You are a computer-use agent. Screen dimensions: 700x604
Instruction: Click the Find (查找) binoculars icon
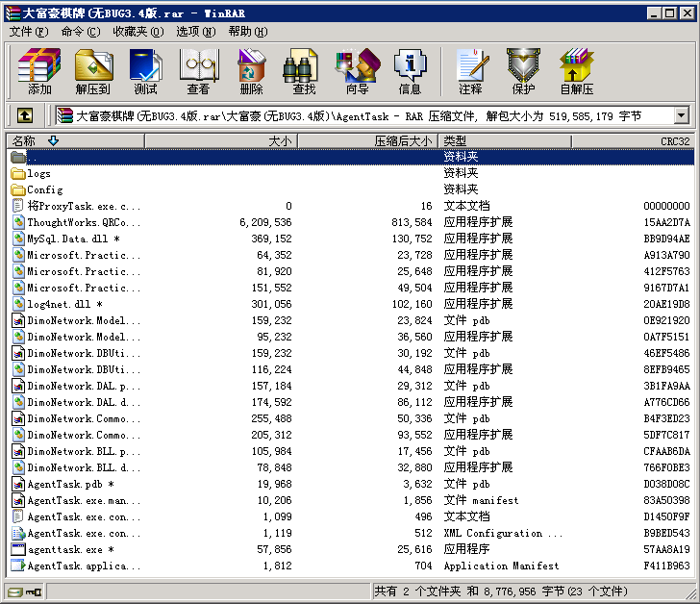pyautogui.click(x=304, y=71)
